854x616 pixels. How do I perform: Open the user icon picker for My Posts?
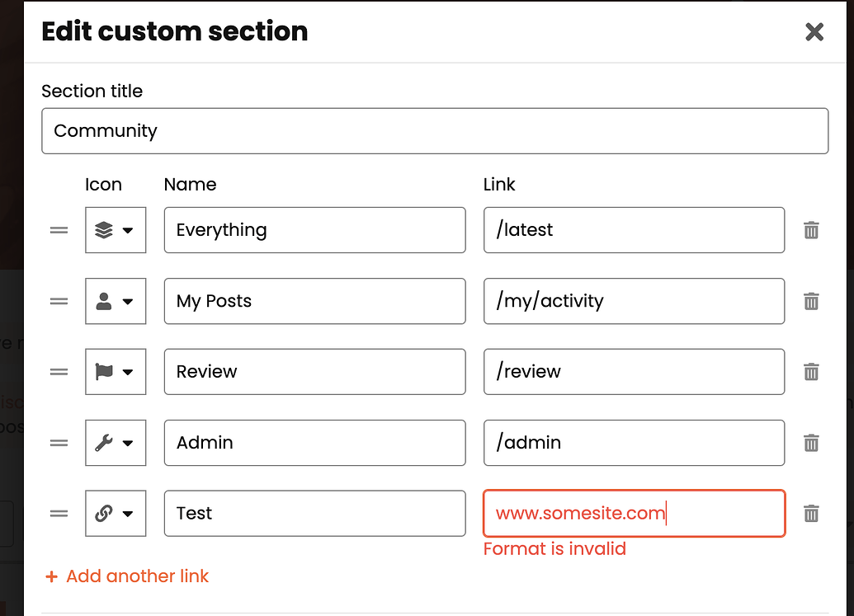pyautogui.click(x=116, y=301)
